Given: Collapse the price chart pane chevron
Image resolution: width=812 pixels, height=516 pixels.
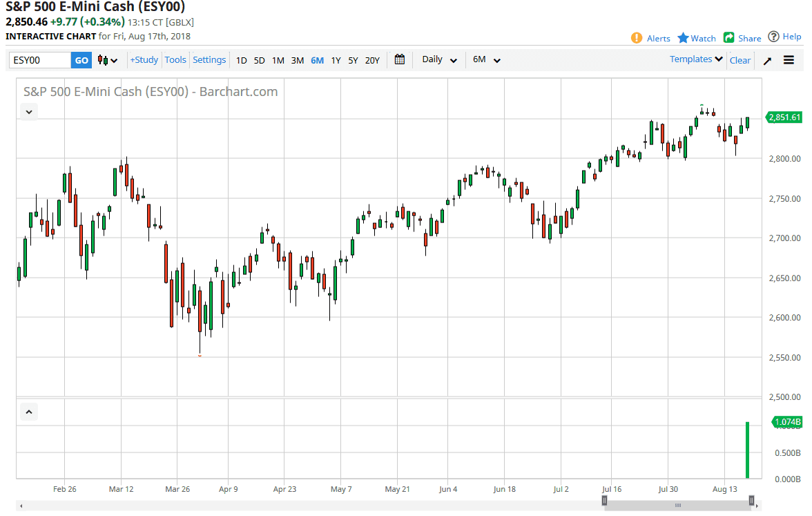Looking at the screenshot, I should point(28,111).
